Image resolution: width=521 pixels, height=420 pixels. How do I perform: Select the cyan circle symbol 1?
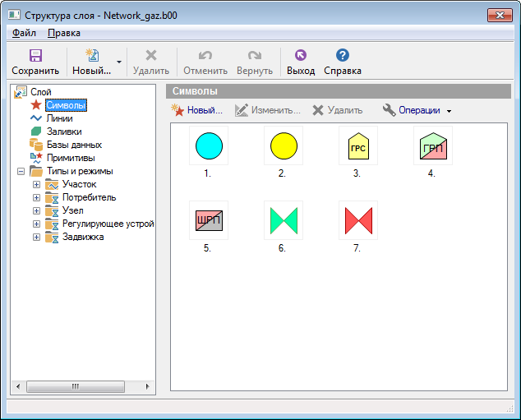click(209, 146)
